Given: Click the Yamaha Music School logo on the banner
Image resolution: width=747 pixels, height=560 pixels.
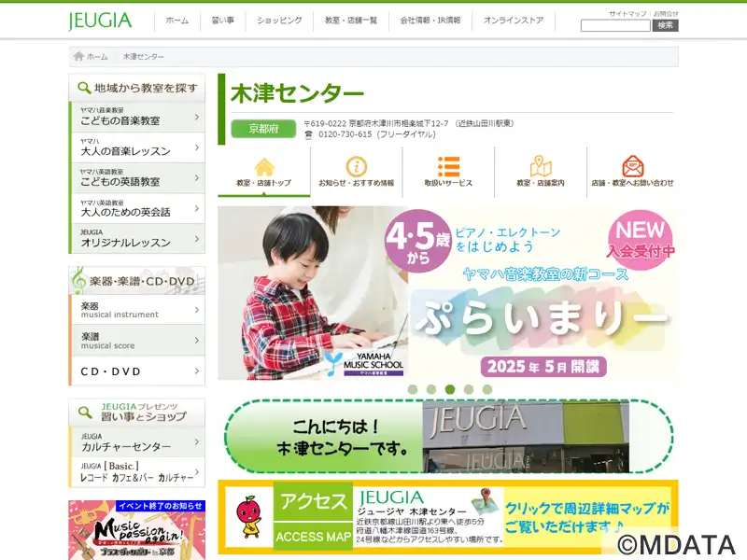Looking at the screenshot, I should [364, 364].
